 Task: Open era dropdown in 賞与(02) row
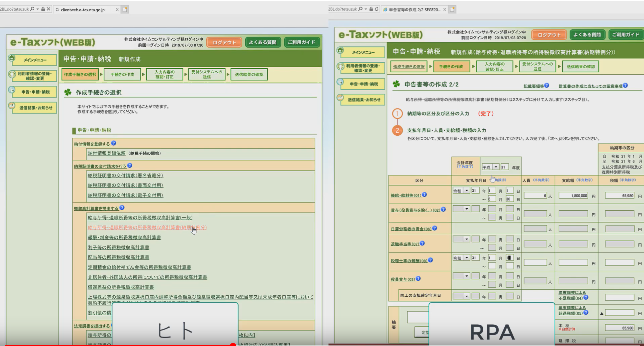click(462, 209)
